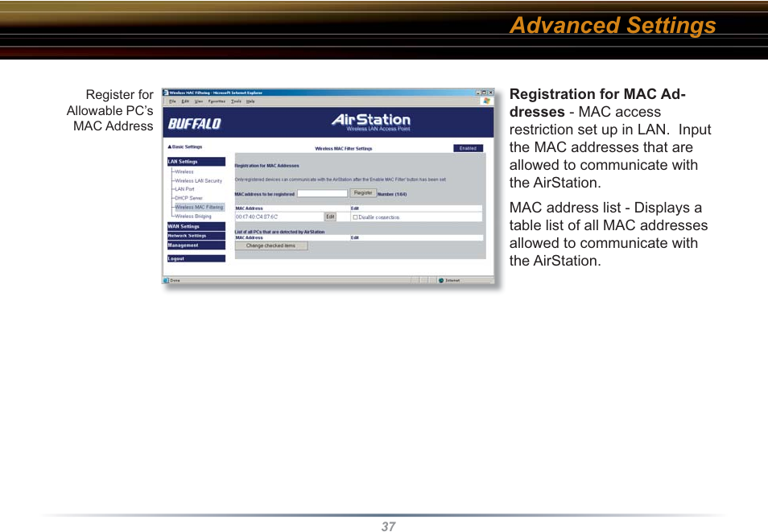Open the Tools menu

pos(236,101)
